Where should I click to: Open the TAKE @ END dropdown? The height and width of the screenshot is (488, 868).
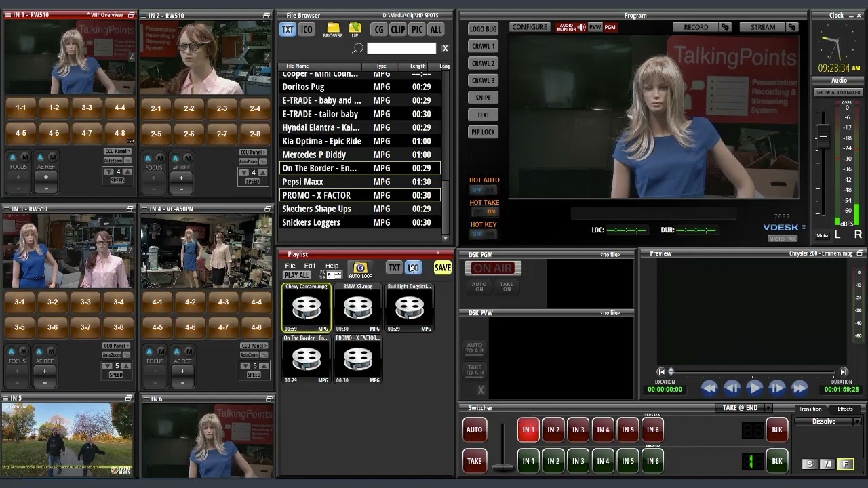(x=768, y=408)
